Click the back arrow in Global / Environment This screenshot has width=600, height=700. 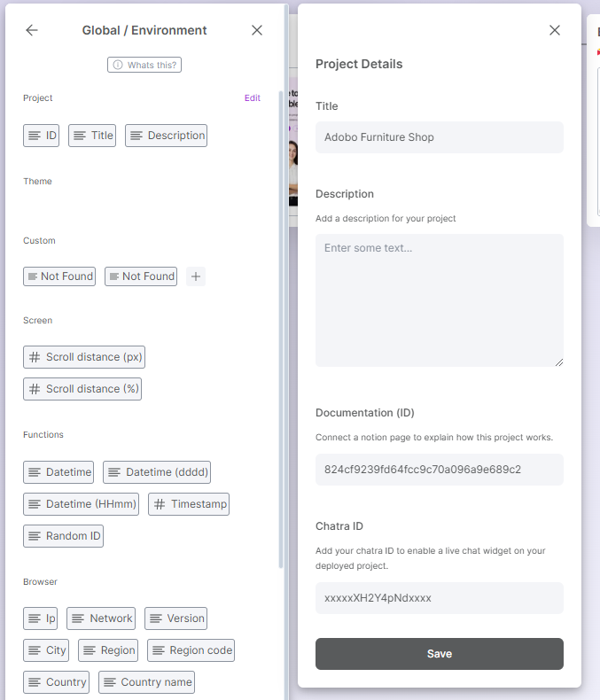(x=32, y=30)
